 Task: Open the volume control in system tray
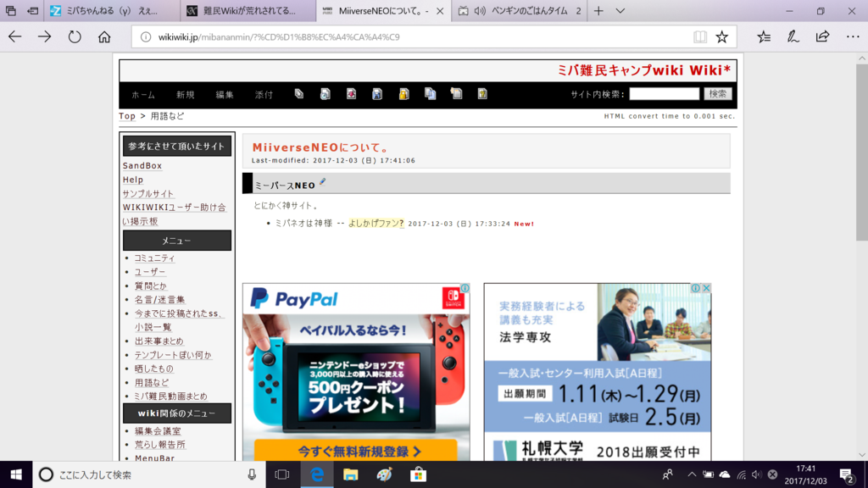pos(756,474)
